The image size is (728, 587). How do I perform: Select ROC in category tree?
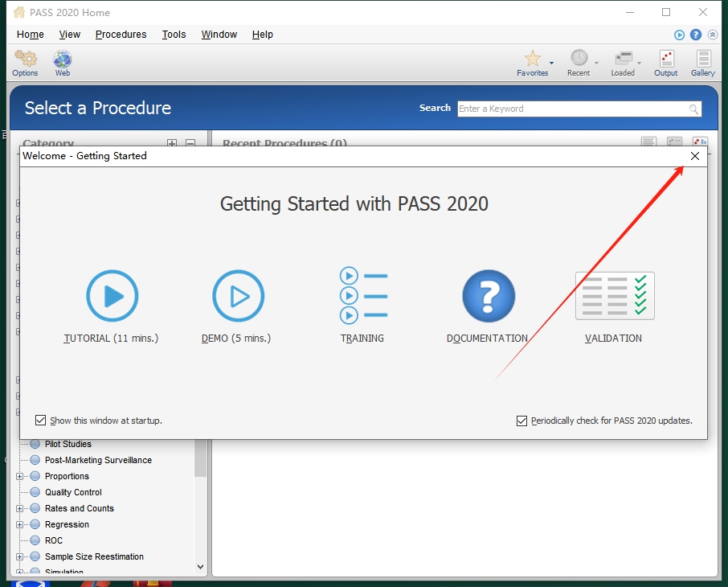[x=54, y=540]
